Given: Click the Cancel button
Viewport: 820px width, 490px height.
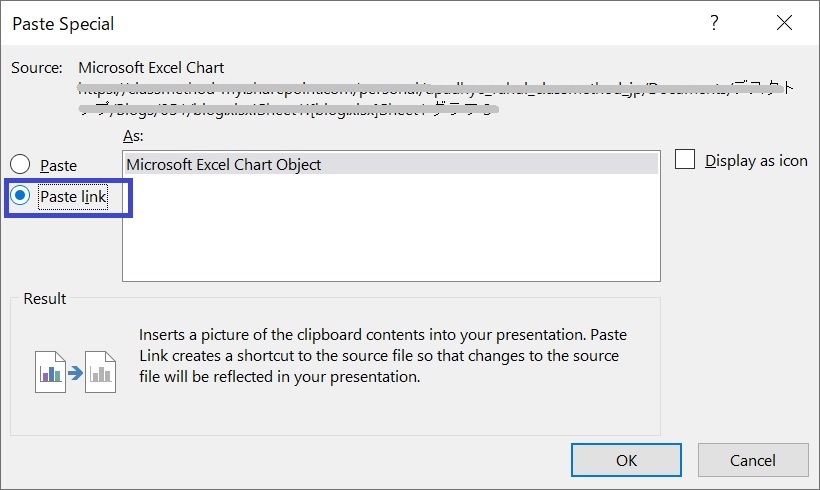Looking at the screenshot, I should coord(753,460).
